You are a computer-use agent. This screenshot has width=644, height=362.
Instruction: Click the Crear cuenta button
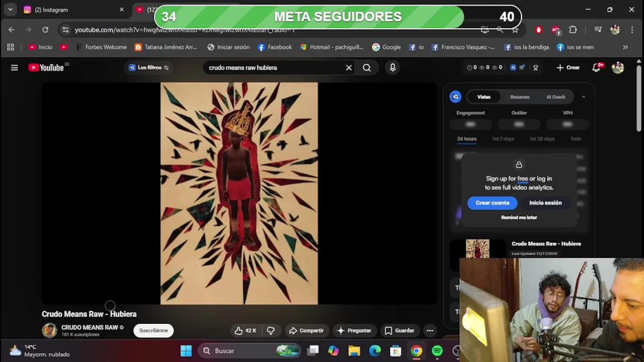point(492,203)
